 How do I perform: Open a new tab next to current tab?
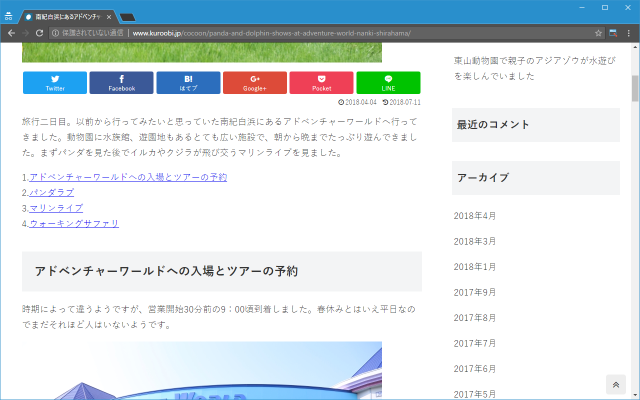128,16
